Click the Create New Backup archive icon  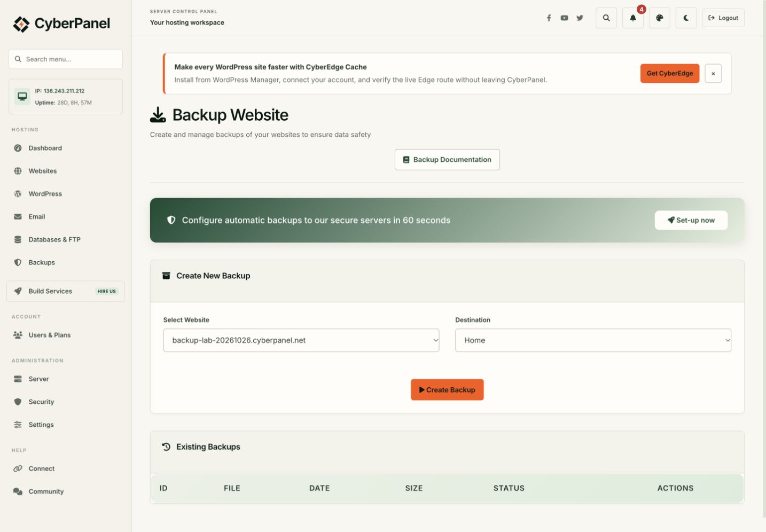[x=166, y=276]
